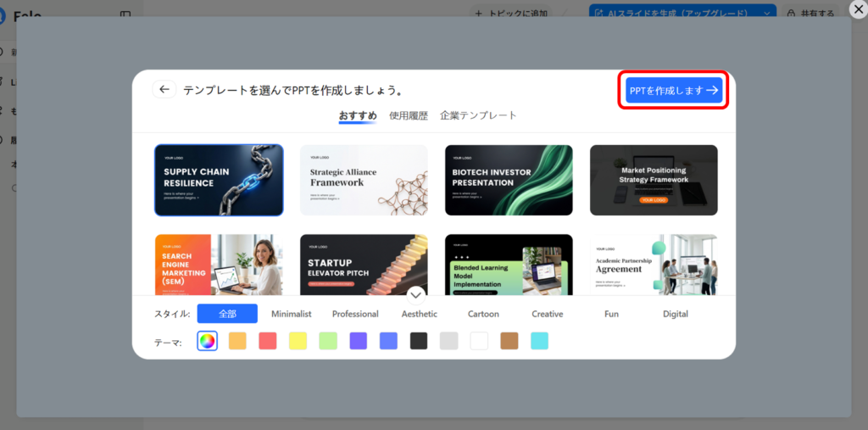Select the 全部 style filter
Screen dimensions: 868x430
point(227,314)
